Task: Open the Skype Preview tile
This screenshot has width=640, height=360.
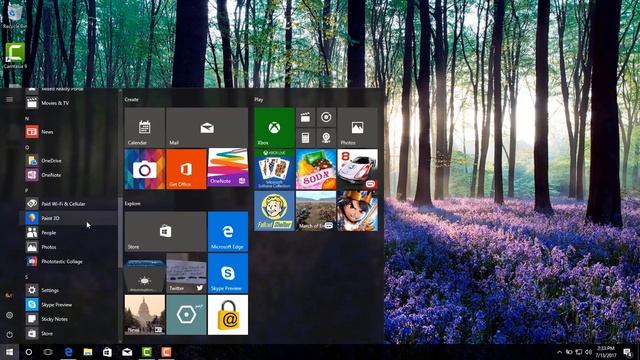Action: click(228, 273)
